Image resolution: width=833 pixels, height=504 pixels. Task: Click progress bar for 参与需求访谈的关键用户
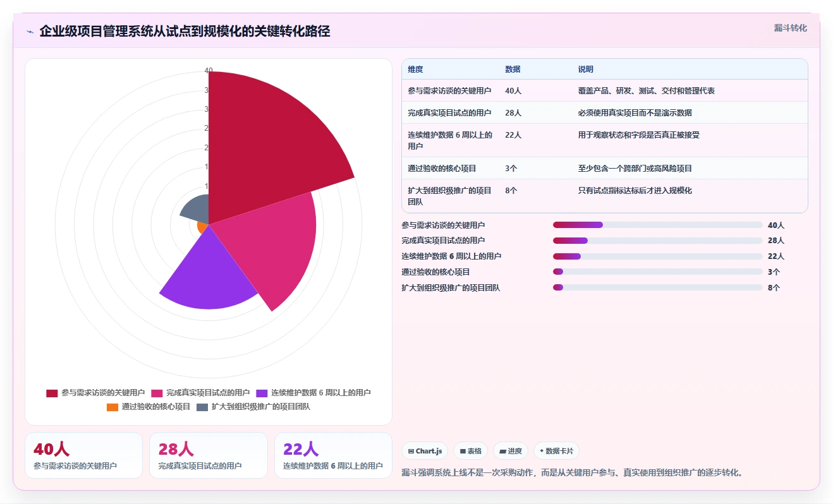pos(657,225)
